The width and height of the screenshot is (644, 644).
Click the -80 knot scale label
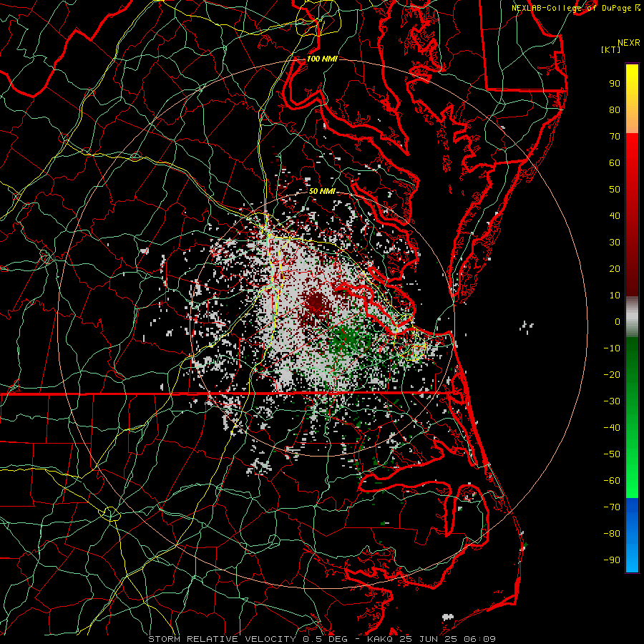612,534
